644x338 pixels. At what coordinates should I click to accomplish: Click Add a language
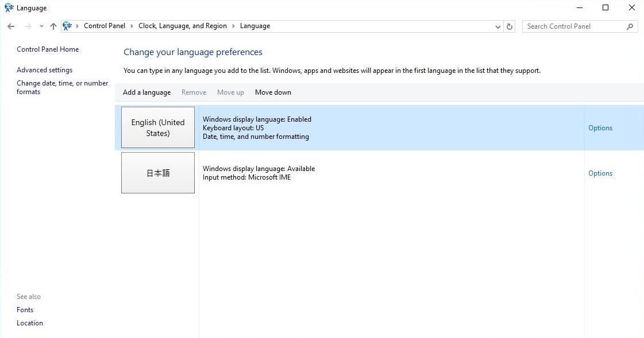(146, 92)
